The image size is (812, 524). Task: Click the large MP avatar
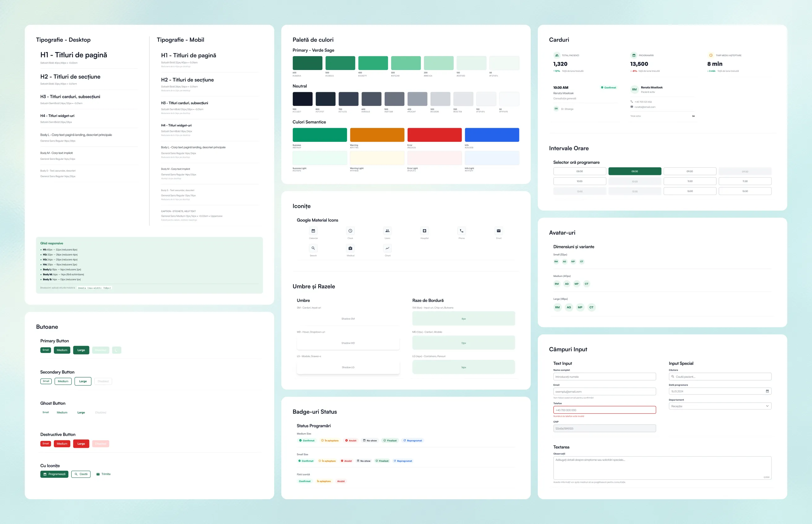pos(580,307)
